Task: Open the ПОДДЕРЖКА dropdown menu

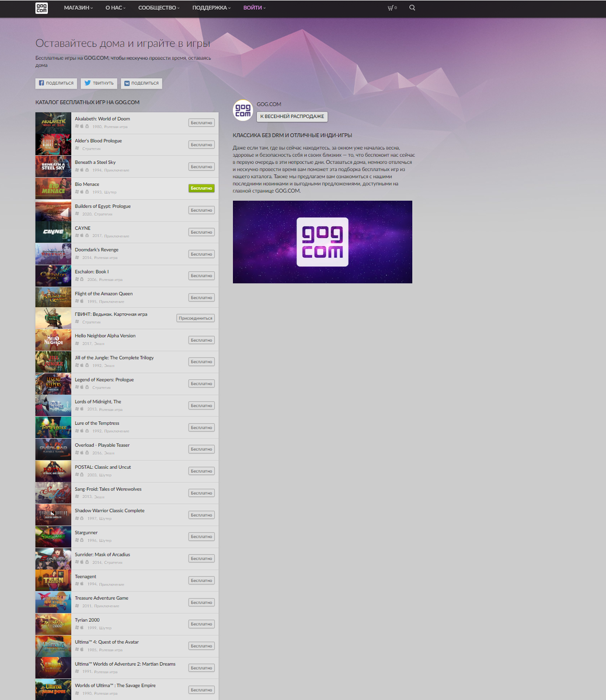Action: click(212, 8)
